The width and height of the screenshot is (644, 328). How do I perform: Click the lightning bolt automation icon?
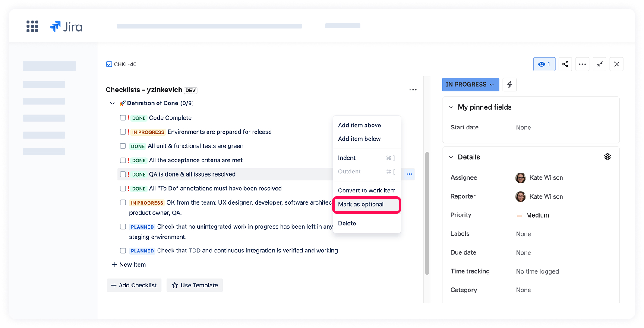(510, 85)
